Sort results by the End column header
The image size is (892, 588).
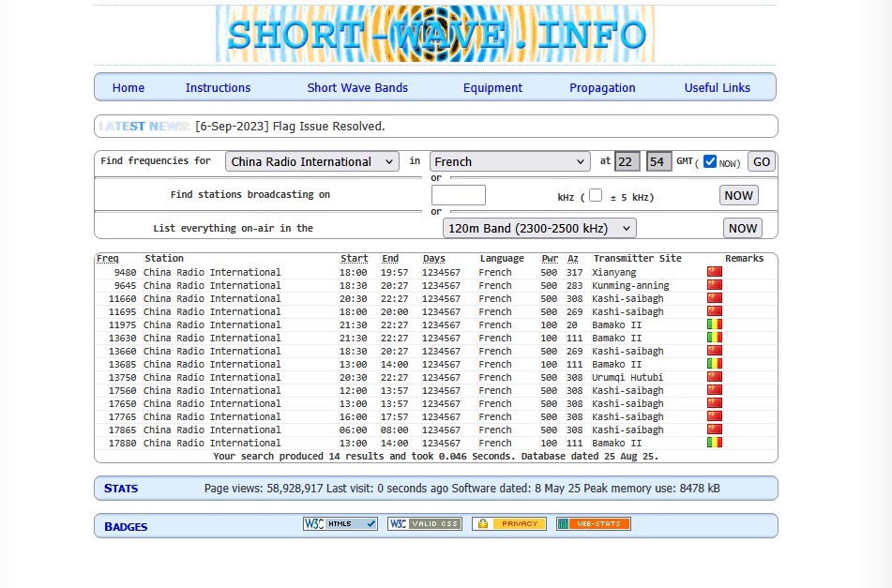pos(390,258)
